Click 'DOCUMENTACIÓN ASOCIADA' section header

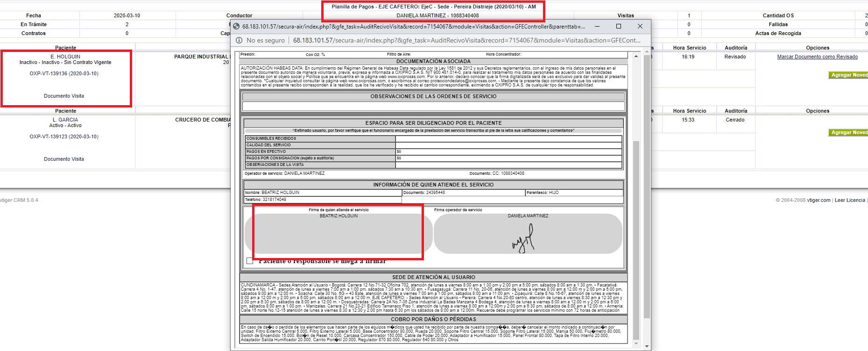(x=433, y=61)
